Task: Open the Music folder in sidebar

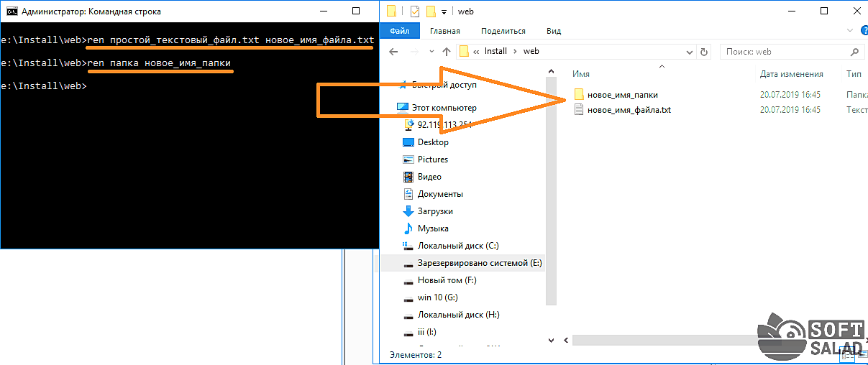Action: pyautogui.click(x=432, y=228)
